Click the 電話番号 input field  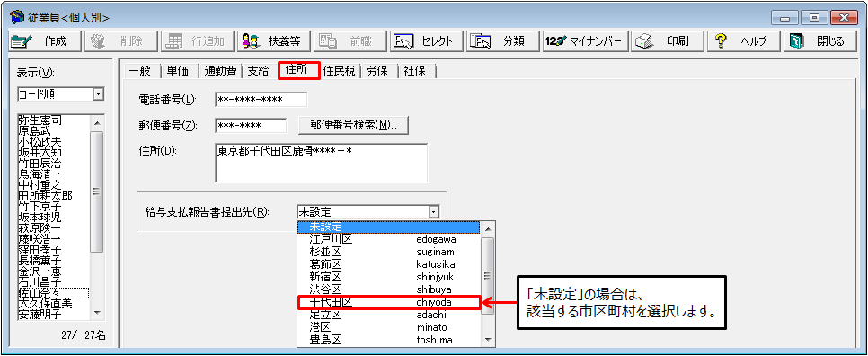[x=261, y=100]
